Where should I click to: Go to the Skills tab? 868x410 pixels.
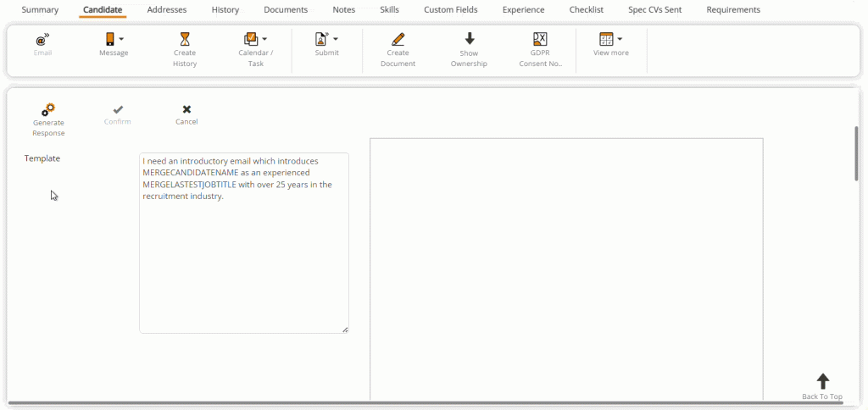click(x=390, y=10)
